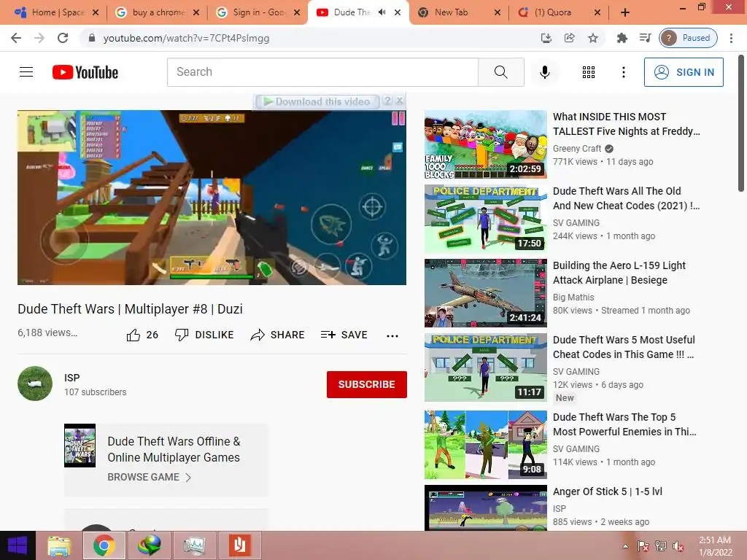747x560 pixels.
Task: Open Building the Aero L-159 video thumbnail
Action: 485,293
